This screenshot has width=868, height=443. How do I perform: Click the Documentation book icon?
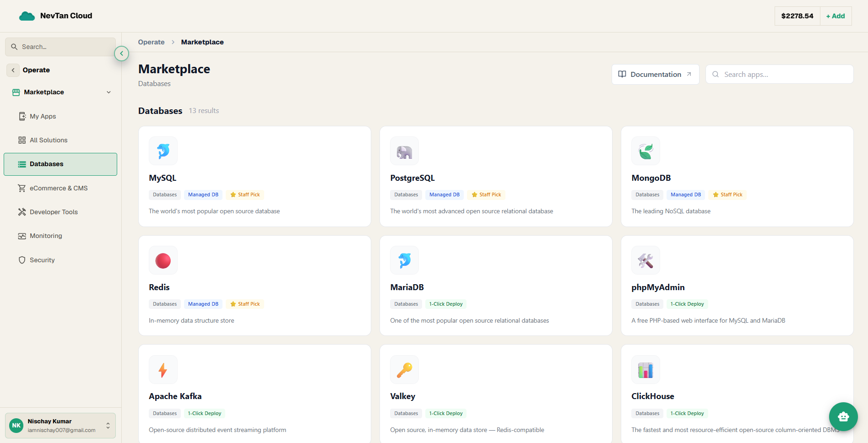click(622, 74)
